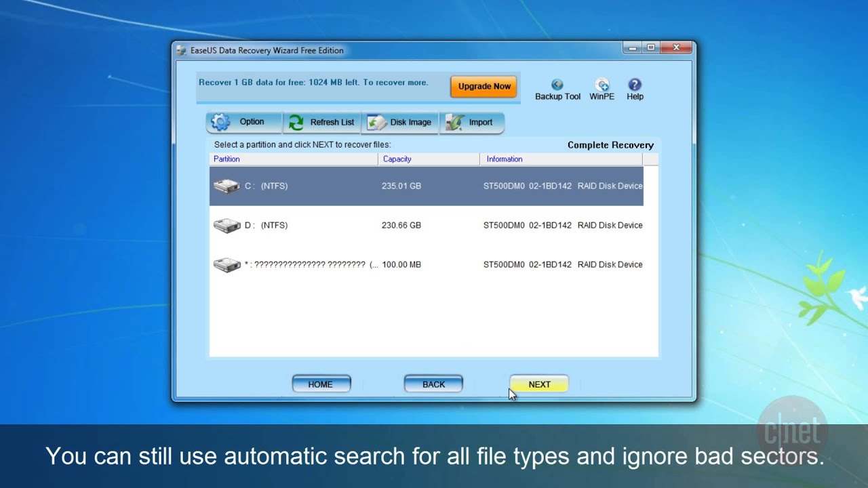Viewport: 868px width, 488px height.
Task: Minimize the EaseUS Data Recovery window
Action: 632,47
